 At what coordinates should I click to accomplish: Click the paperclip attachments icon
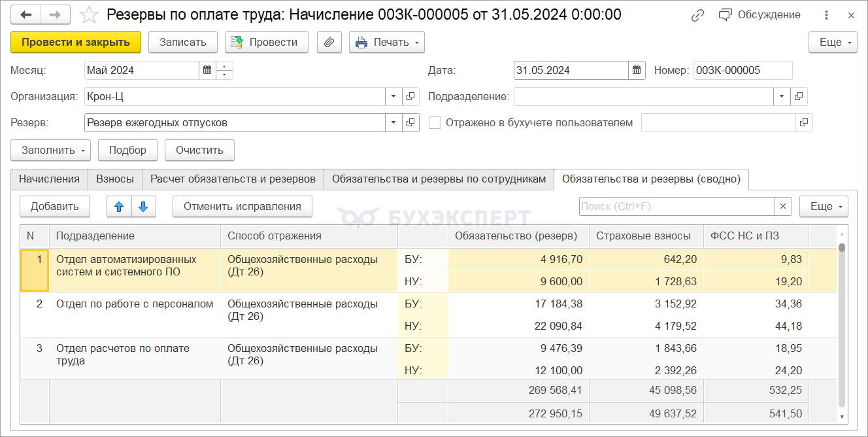pos(329,43)
